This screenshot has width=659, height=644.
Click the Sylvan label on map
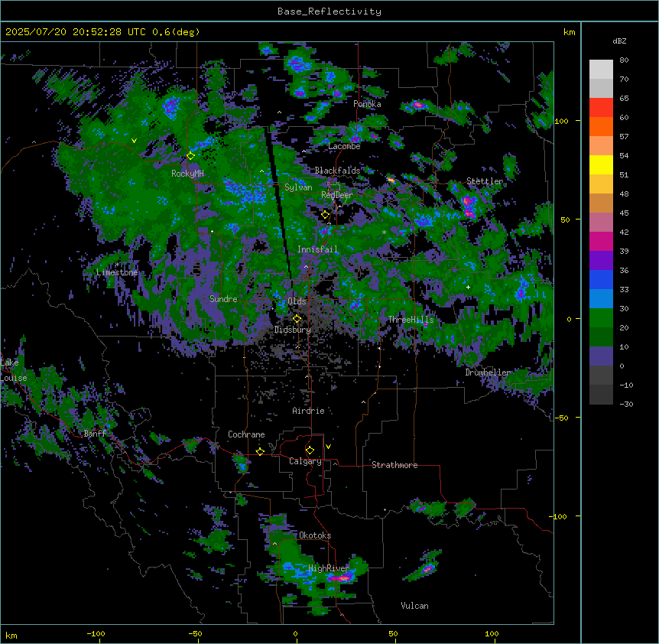pyautogui.click(x=298, y=187)
